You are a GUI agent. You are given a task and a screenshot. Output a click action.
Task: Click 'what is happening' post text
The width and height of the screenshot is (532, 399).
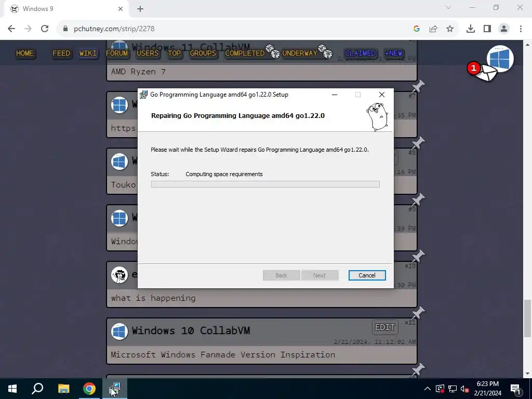[x=153, y=298]
